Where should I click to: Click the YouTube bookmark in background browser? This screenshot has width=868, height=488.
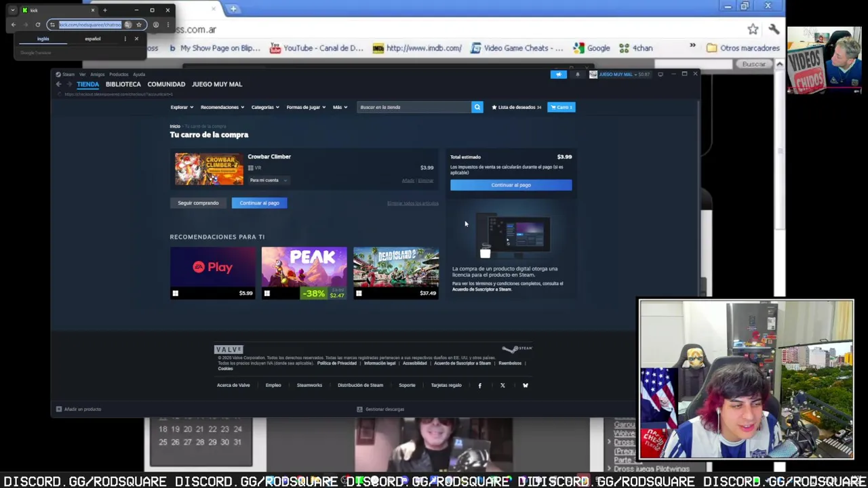click(x=317, y=48)
